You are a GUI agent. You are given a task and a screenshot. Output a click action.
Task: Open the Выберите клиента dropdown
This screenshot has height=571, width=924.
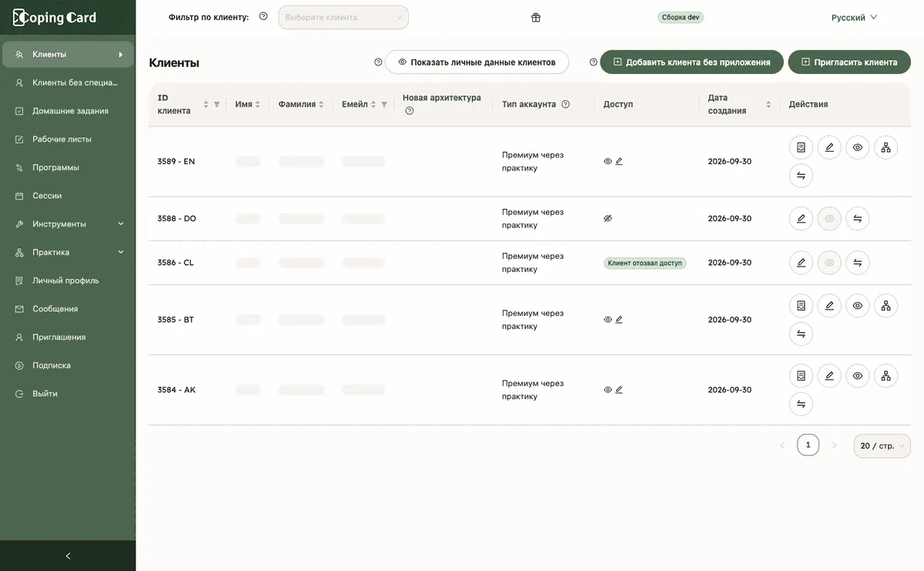tap(343, 18)
